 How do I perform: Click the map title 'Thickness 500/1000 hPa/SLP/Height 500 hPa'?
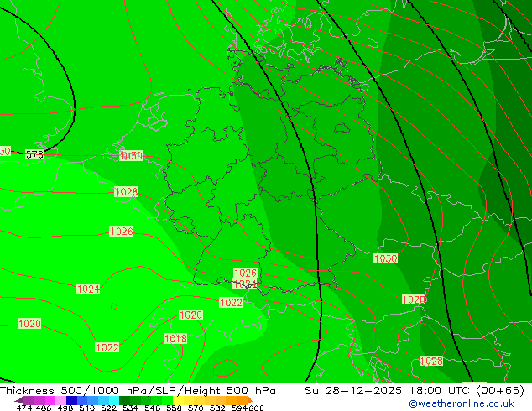(138, 391)
